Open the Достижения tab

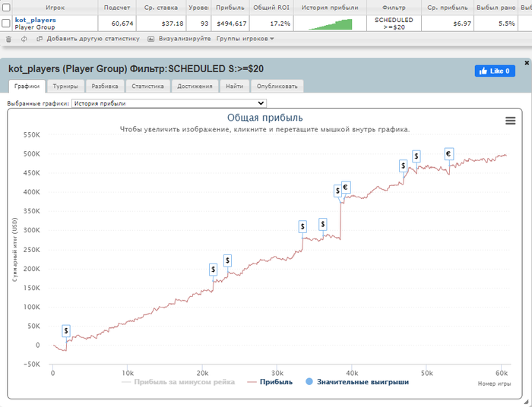point(195,86)
